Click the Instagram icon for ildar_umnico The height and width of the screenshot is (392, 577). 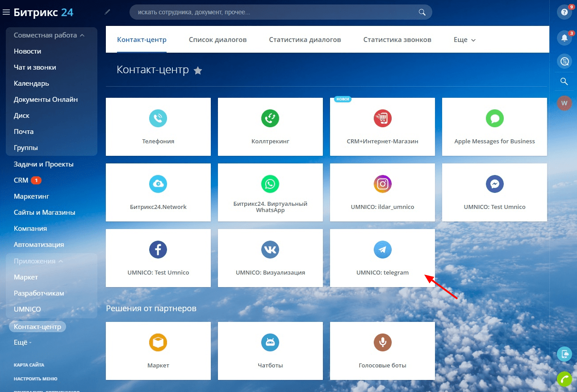[382, 184]
